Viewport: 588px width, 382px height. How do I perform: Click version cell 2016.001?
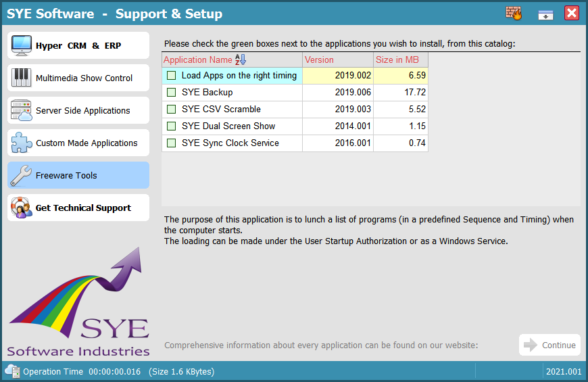[x=338, y=143]
